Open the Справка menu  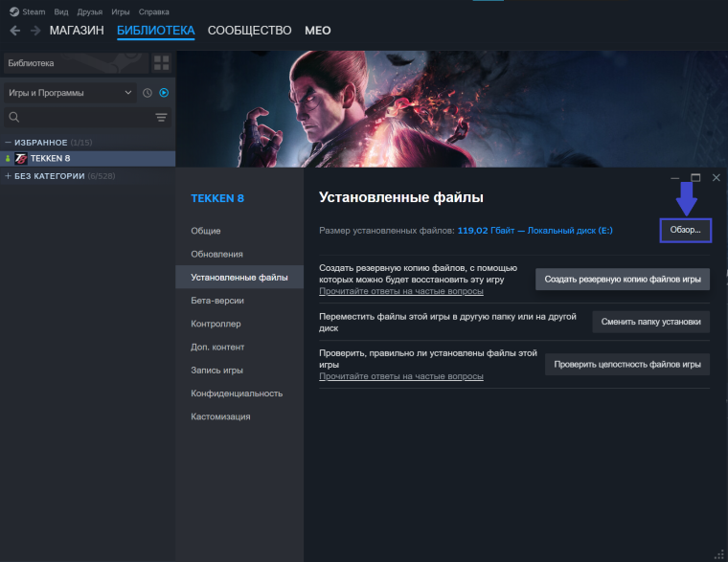153,12
